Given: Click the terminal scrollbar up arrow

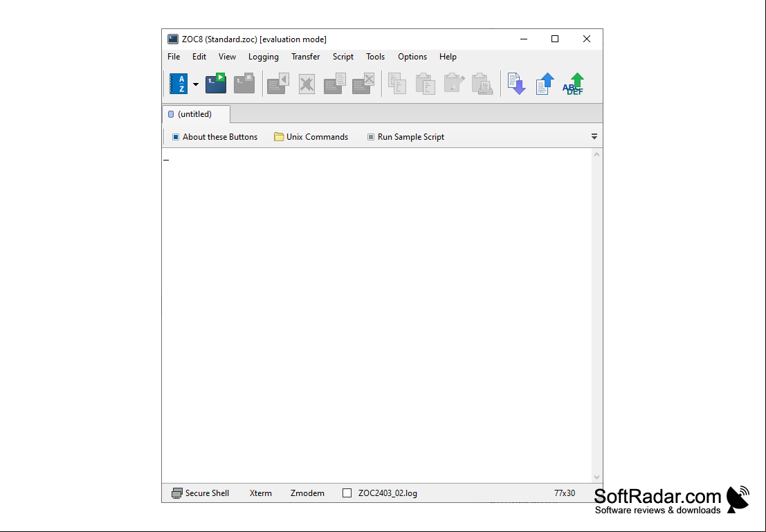Looking at the screenshot, I should 596,154.
